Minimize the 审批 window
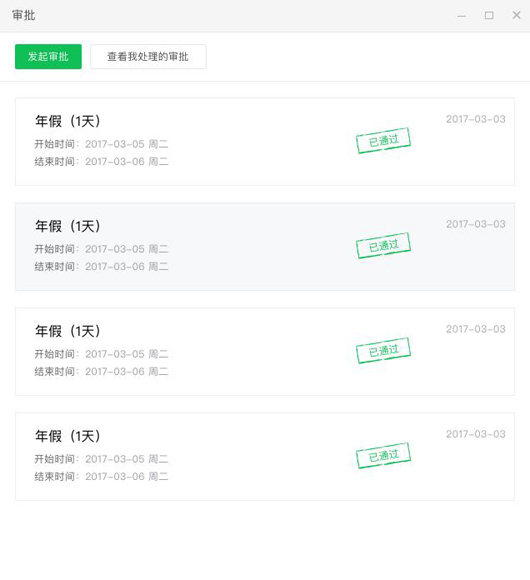530x580 pixels. [x=462, y=16]
